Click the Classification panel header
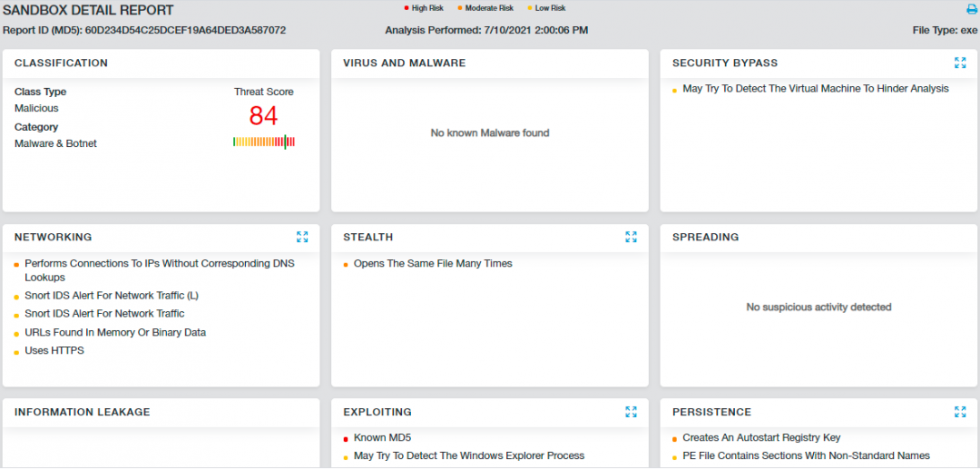Screen dimensions: 980x469 point(61,64)
